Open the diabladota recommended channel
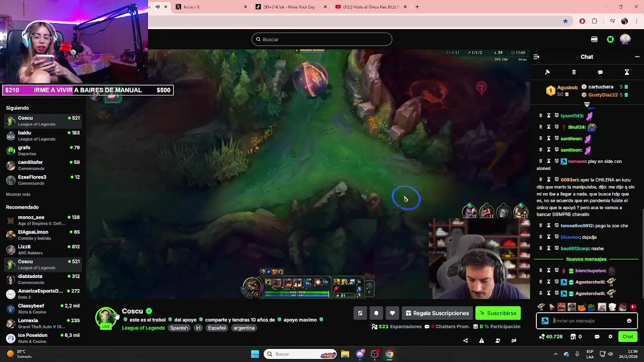 coord(43,279)
